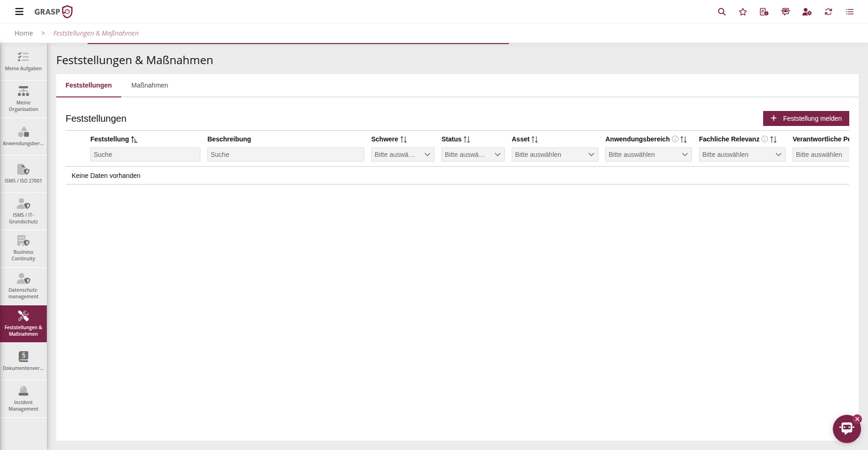Toggle sort on Status column
The image size is (868, 450).
(467, 140)
